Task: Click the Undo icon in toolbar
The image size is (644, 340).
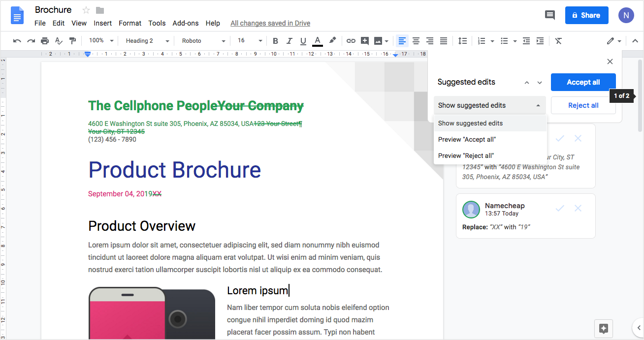Action: 17,41
